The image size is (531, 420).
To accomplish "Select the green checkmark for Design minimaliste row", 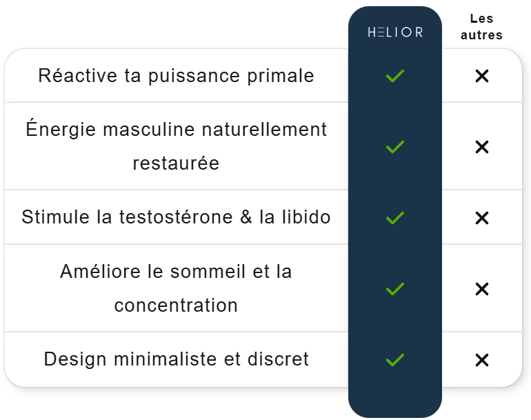I will pyautogui.click(x=395, y=360).
